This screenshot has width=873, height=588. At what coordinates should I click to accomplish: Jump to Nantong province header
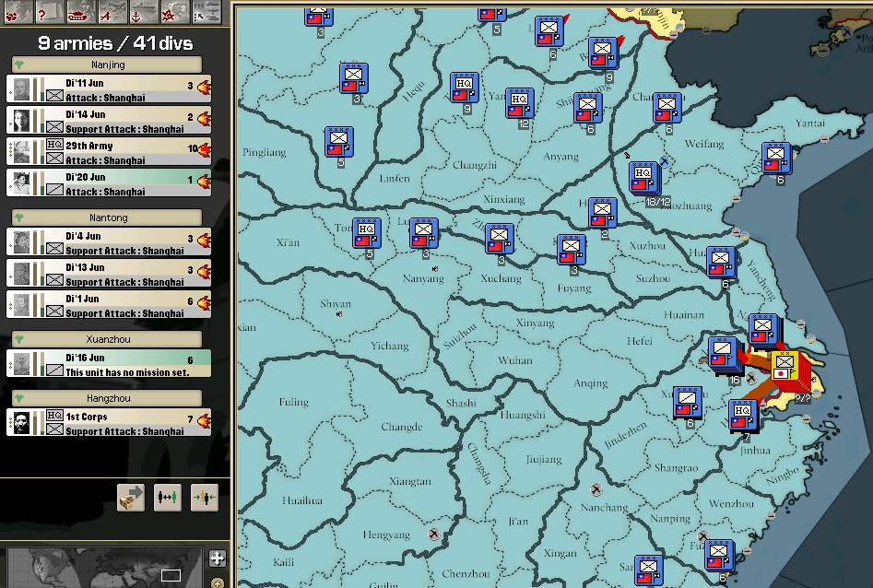pyautogui.click(x=107, y=218)
